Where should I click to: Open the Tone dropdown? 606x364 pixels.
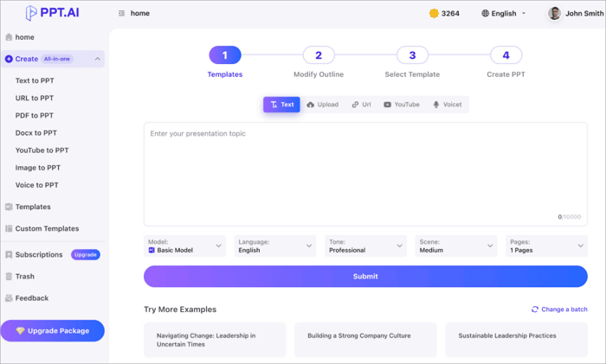365,246
